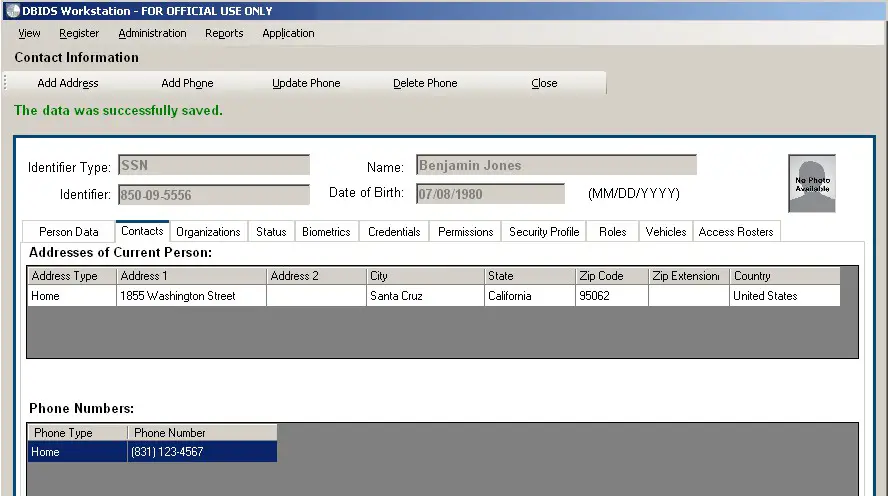
Task: Click the empty Zip Extension cell of Home address
Action: [x=689, y=296]
